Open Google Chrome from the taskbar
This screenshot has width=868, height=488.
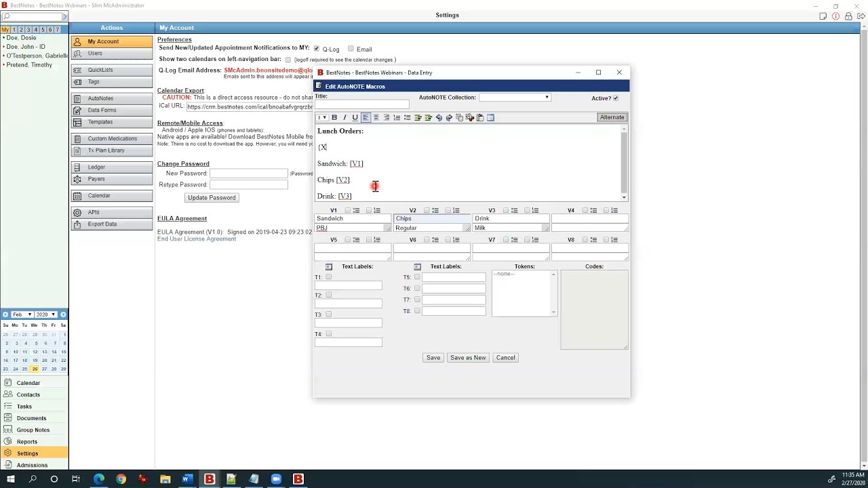pos(121,479)
